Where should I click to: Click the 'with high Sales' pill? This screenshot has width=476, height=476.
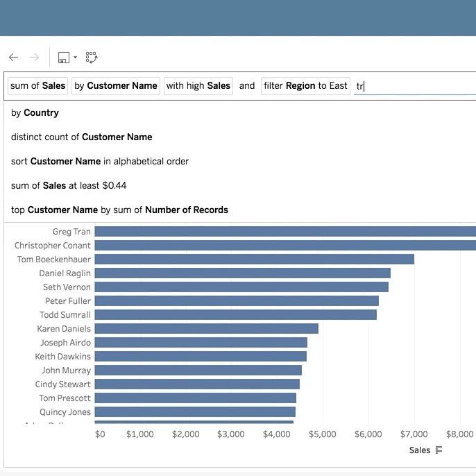(x=198, y=86)
